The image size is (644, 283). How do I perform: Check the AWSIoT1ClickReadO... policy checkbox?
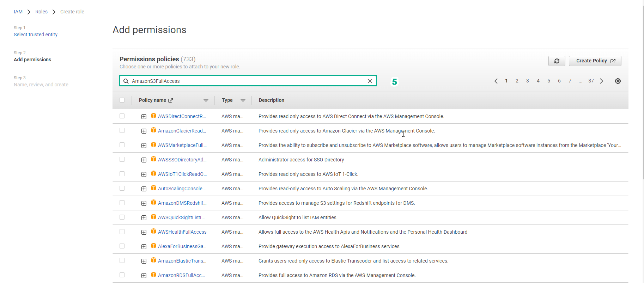[x=122, y=174]
